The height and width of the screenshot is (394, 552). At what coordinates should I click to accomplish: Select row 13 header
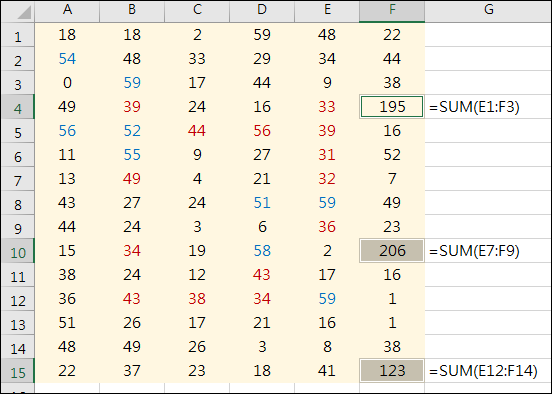[18, 323]
